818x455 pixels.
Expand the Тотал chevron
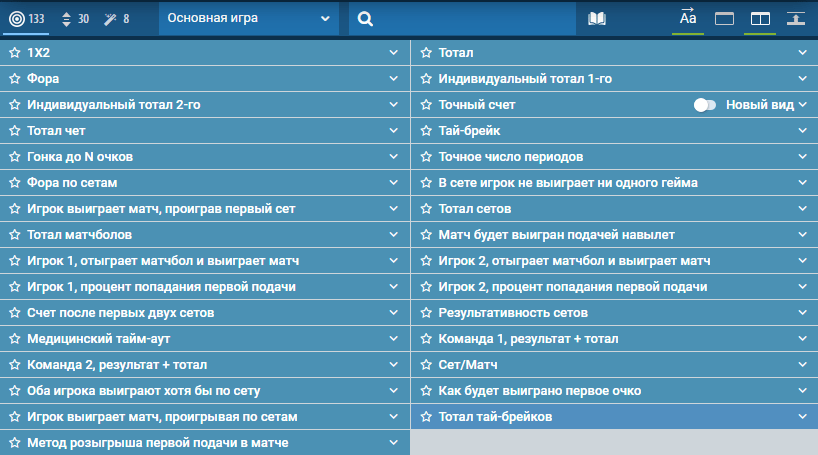802,52
